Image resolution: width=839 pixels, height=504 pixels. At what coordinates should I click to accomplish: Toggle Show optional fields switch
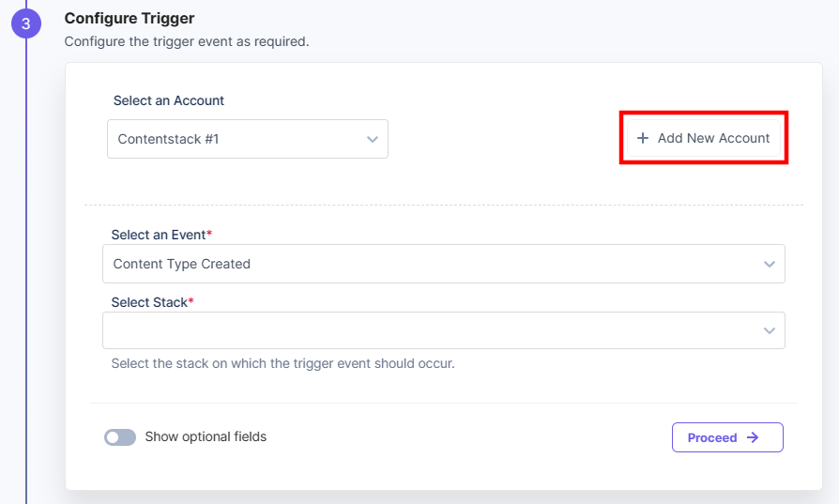(x=120, y=437)
